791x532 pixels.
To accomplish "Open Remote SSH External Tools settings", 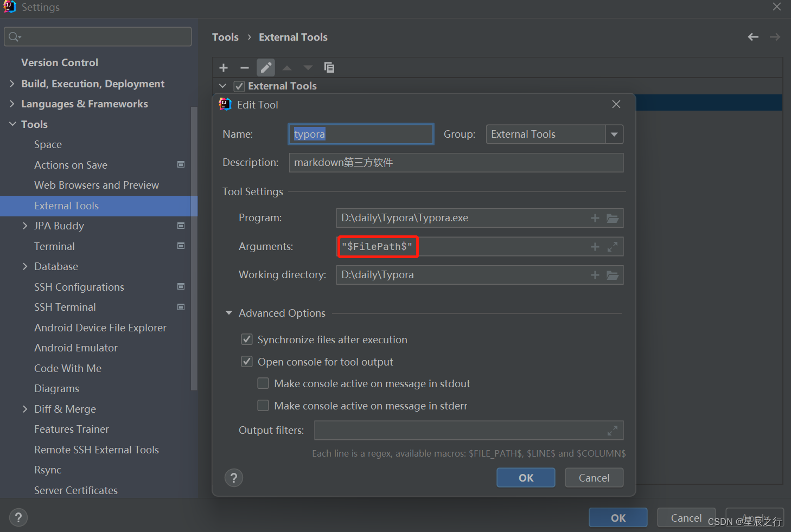I will pos(97,450).
